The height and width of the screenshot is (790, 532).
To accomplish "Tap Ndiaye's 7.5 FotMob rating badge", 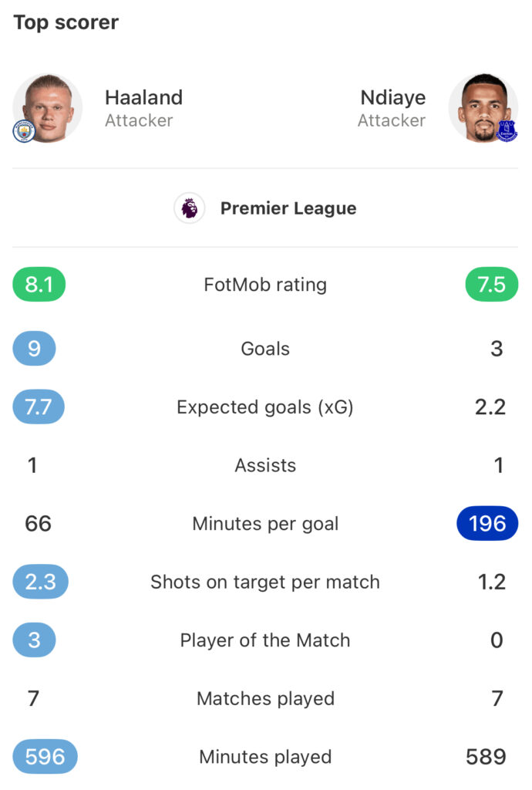I will tap(492, 285).
